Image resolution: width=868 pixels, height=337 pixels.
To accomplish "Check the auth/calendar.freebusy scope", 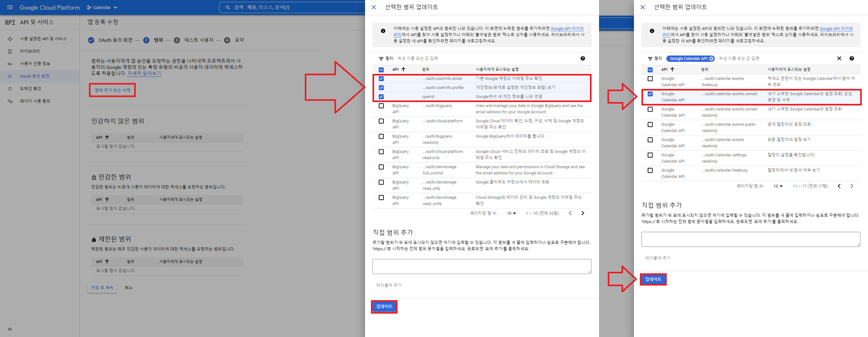I will click(x=650, y=170).
